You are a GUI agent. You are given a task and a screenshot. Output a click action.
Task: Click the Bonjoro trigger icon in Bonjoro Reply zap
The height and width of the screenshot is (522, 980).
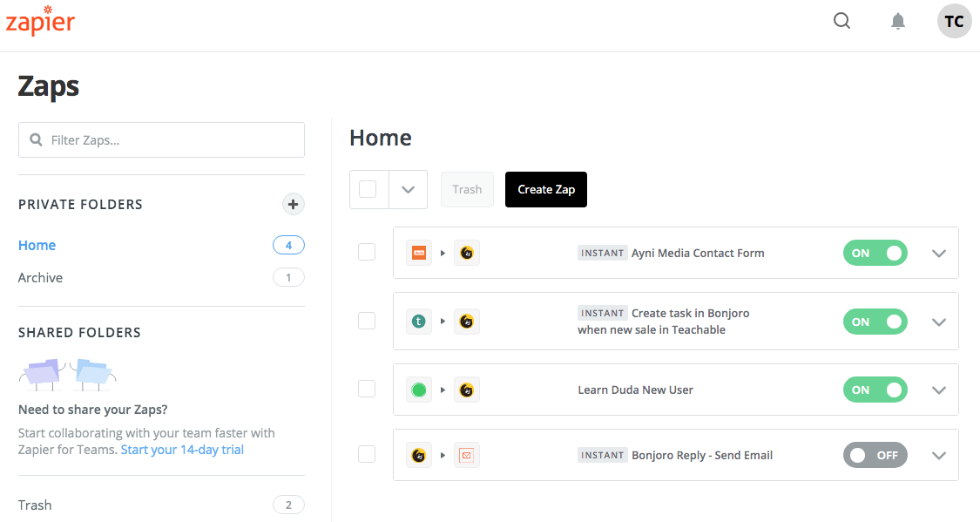[419, 455]
